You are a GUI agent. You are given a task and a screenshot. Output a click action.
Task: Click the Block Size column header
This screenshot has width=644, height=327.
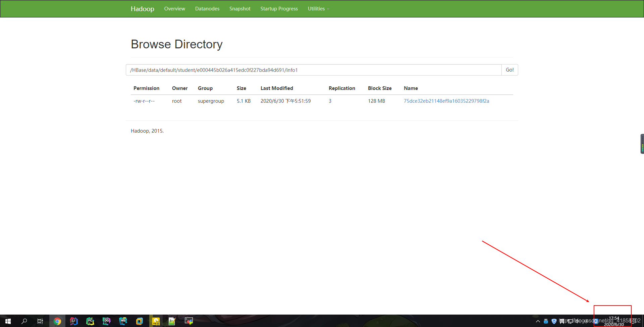tap(380, 88)
